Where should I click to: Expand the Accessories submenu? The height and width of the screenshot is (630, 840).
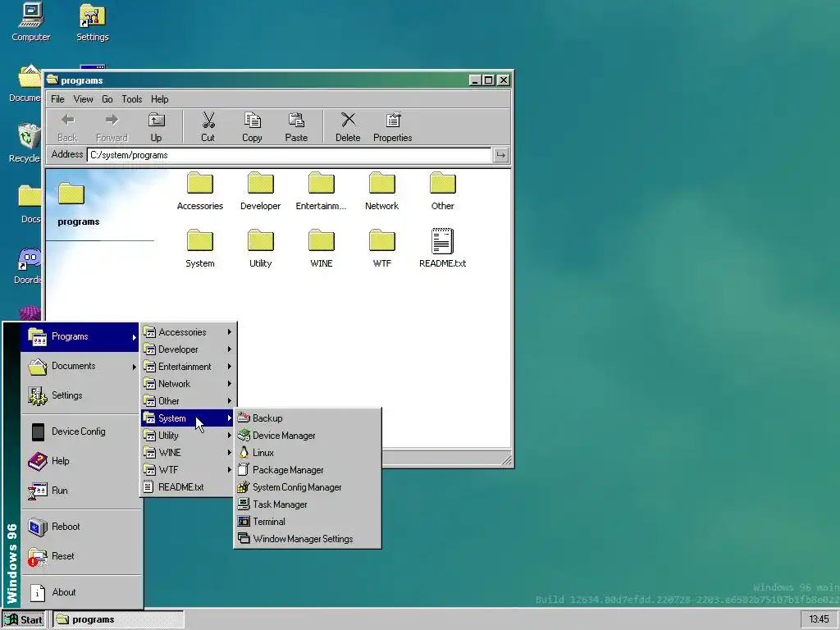pyautogui.click(x=188, y=332)
